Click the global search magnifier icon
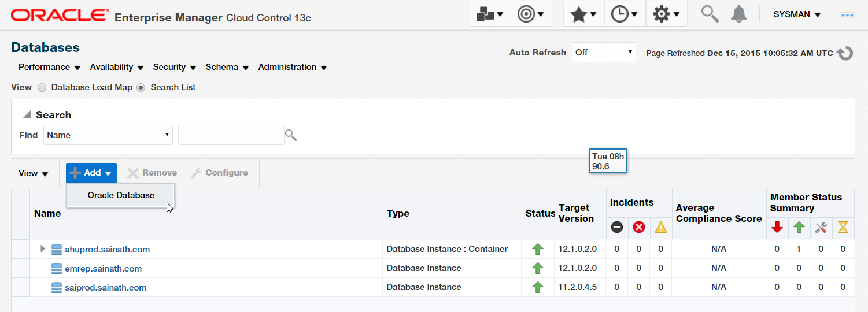868x312 pixels. pos(710,14)
